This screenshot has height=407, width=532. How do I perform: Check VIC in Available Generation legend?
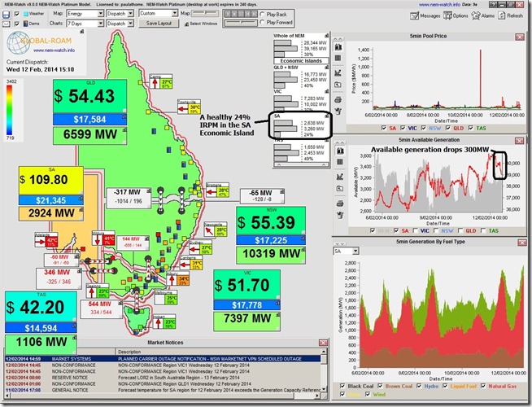coord(416,230)
